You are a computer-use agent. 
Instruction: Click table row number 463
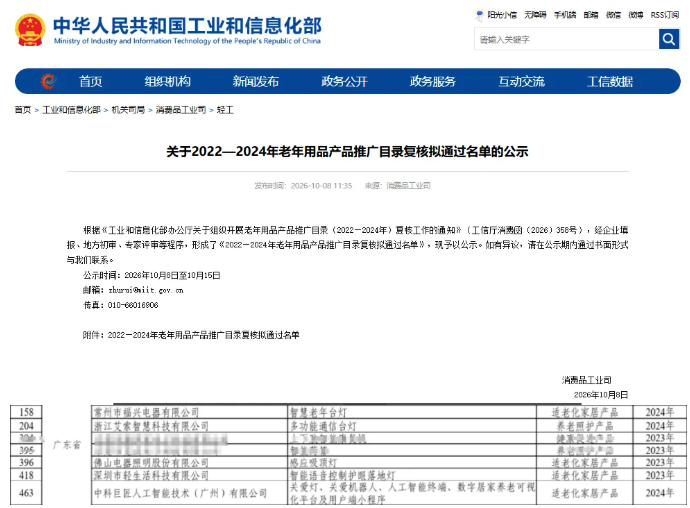[26, 493]
